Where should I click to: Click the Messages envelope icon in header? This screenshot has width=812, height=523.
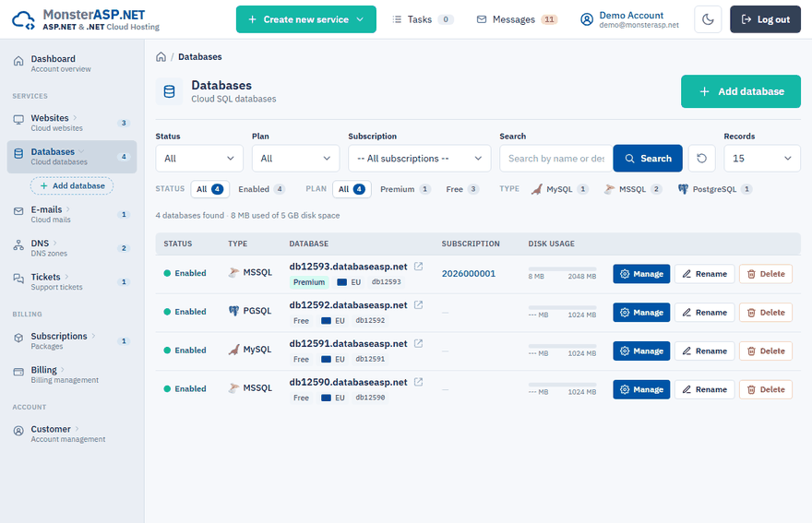click(482, 19)
